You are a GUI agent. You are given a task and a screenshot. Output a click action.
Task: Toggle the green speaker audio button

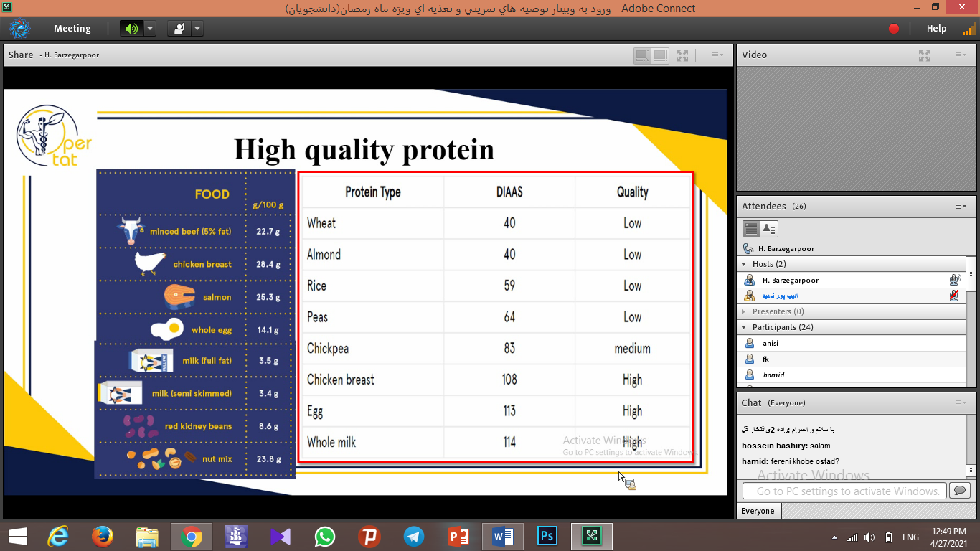coord(131,29)
